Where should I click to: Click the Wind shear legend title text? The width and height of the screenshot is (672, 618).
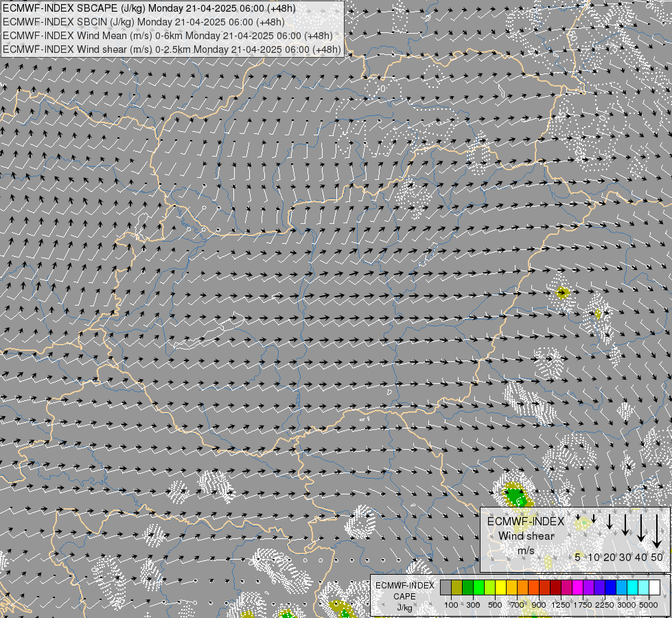[x=526, y=536]
